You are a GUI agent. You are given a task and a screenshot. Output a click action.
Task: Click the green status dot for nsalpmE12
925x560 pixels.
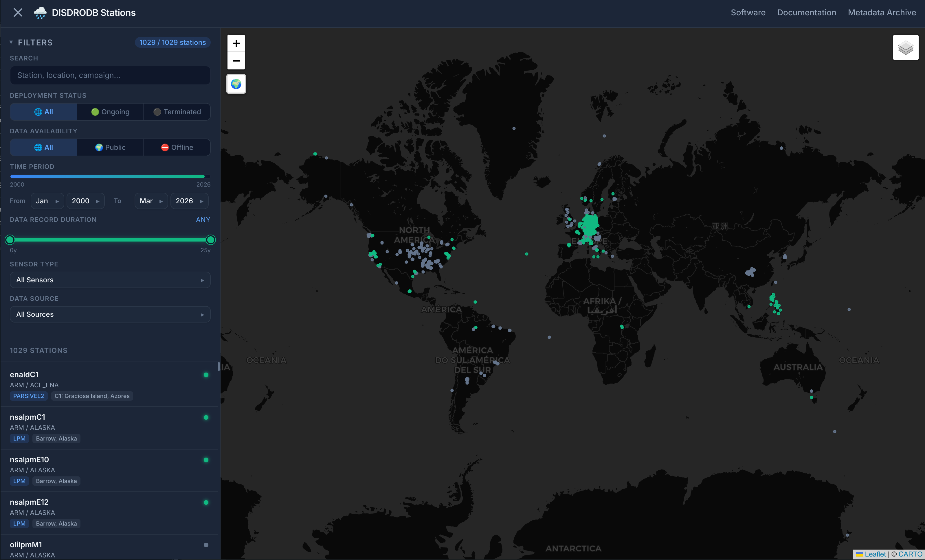206,502
